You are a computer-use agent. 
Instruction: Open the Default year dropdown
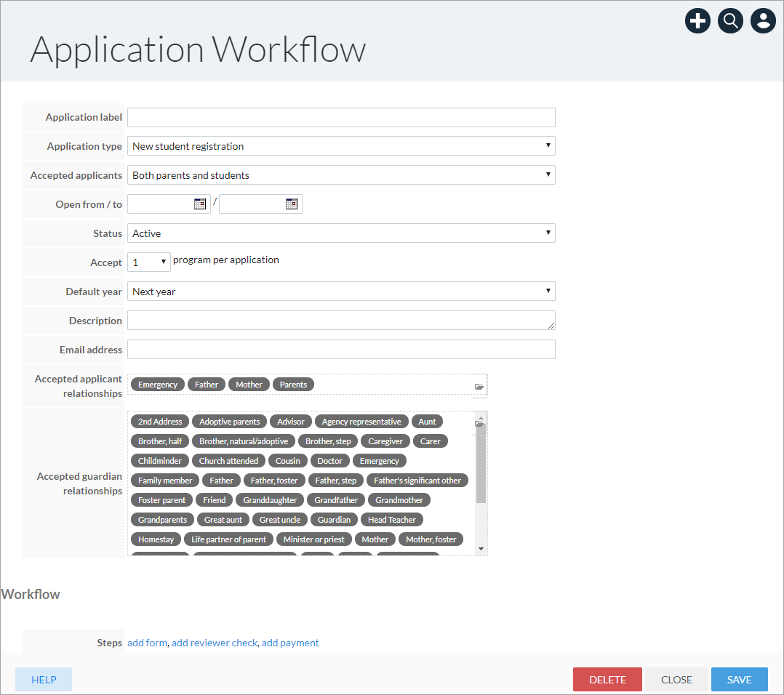[x=341, y=292]
